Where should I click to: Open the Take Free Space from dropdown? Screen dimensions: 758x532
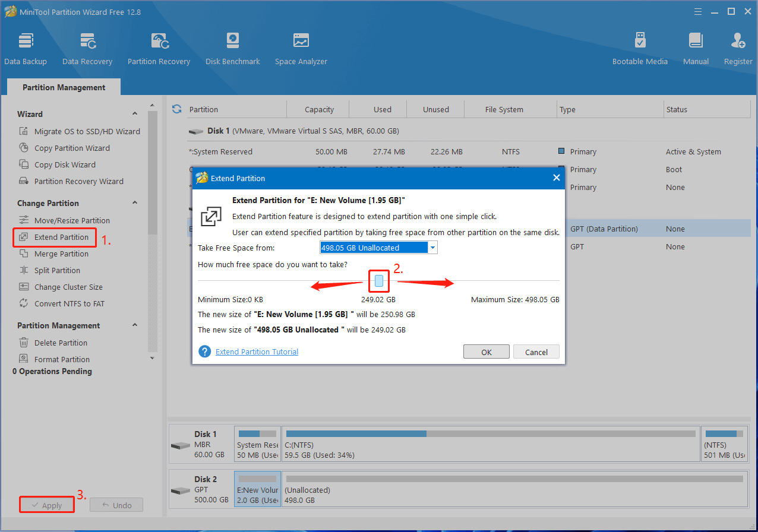(x=432, y=248)
